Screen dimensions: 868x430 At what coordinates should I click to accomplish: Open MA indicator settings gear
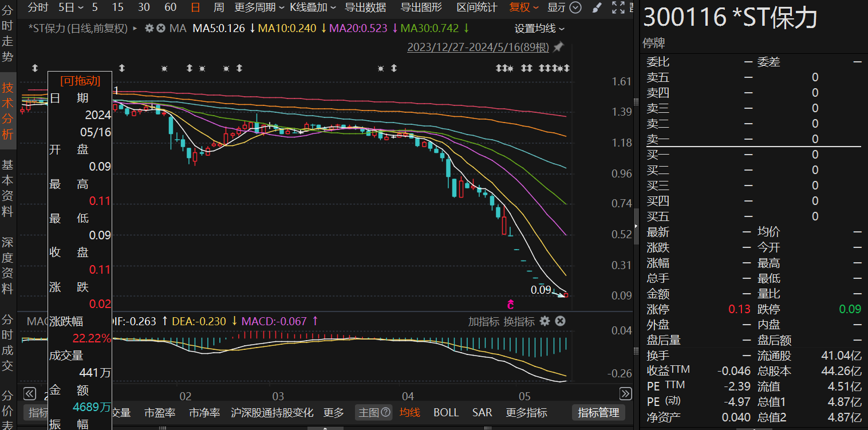coord(149,28)
